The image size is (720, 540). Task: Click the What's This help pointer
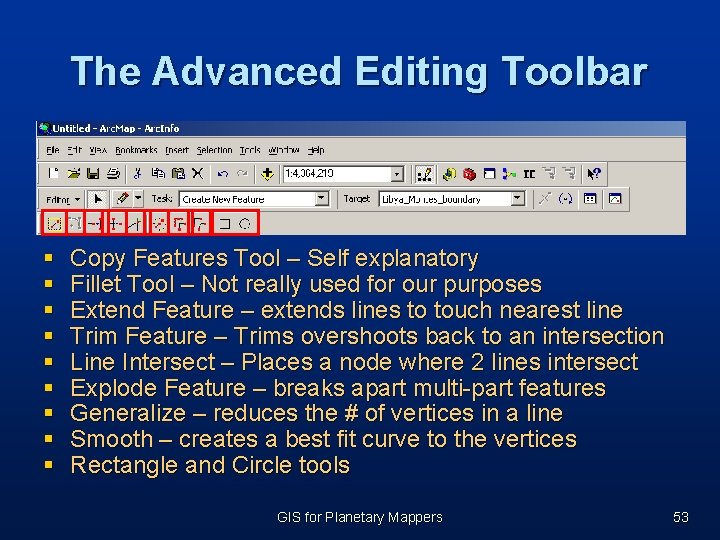click(x=594, y=174)
